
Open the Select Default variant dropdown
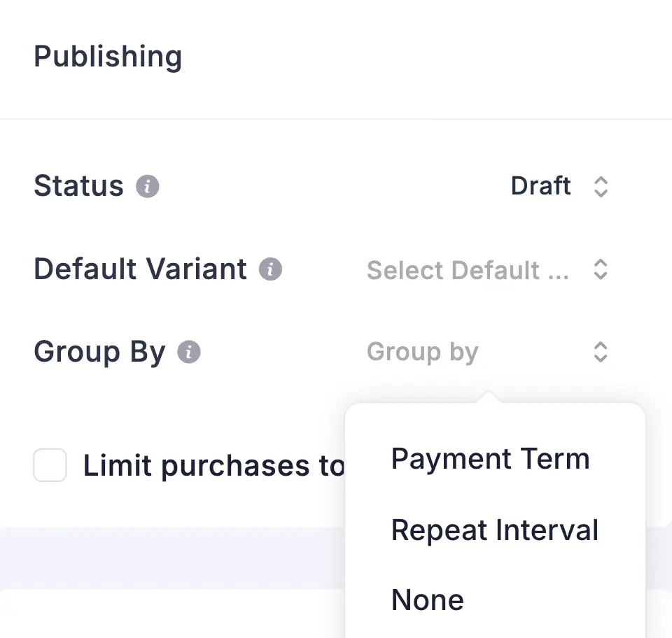coord(468,270)
